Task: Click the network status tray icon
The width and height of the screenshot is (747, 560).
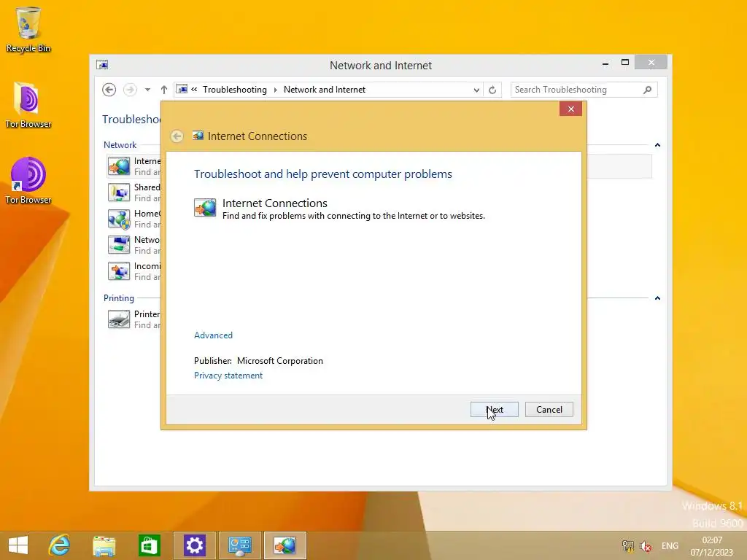Action: tap(628, 545)
